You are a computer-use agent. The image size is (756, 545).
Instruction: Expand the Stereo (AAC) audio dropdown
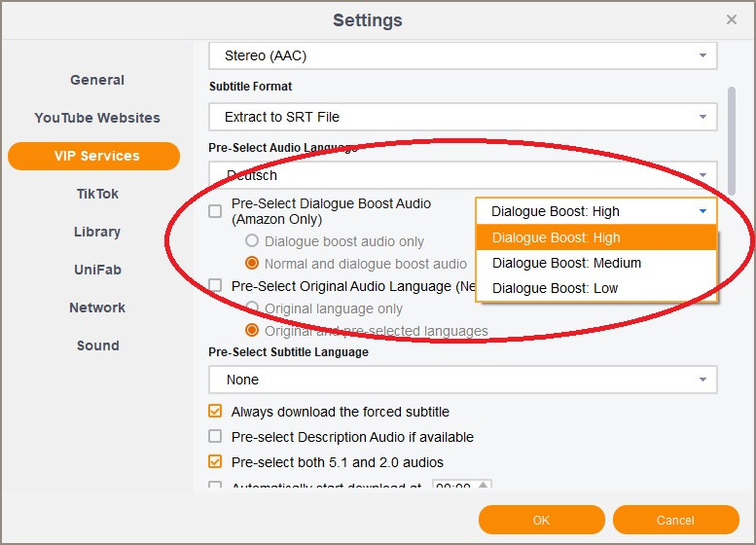pos(463,55)
